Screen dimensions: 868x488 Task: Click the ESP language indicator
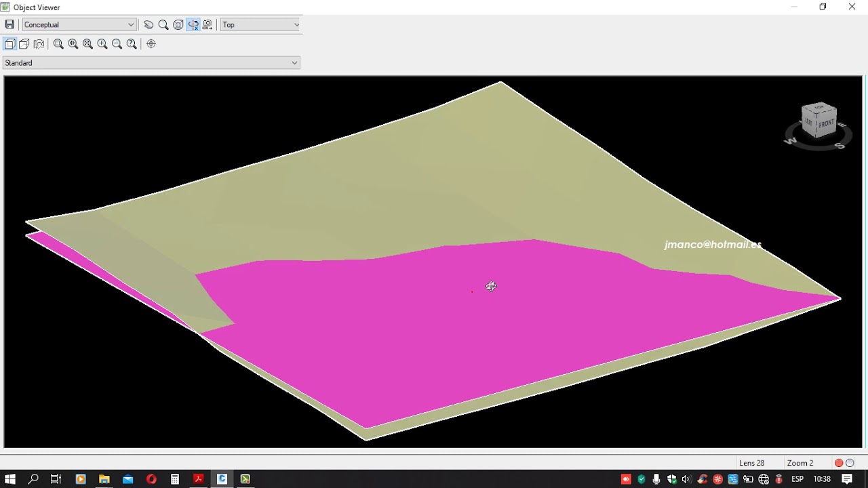(797, 479)
